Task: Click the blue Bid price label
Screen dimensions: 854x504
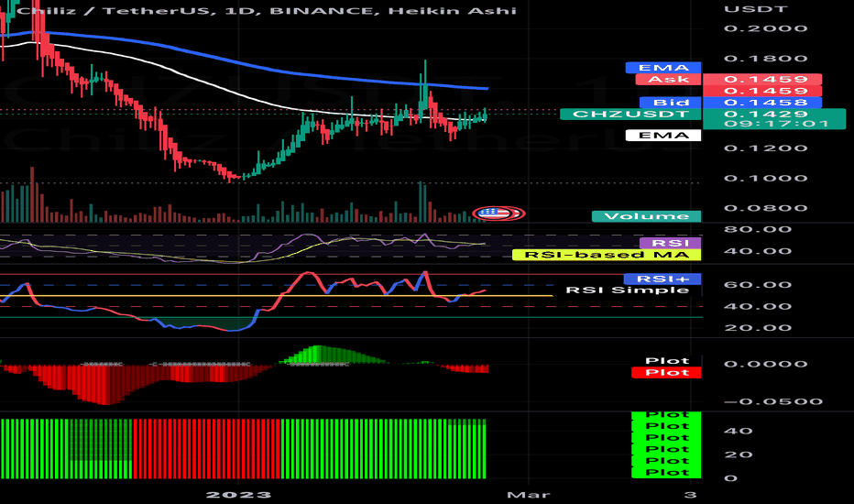Action: [x=671, y=103]
